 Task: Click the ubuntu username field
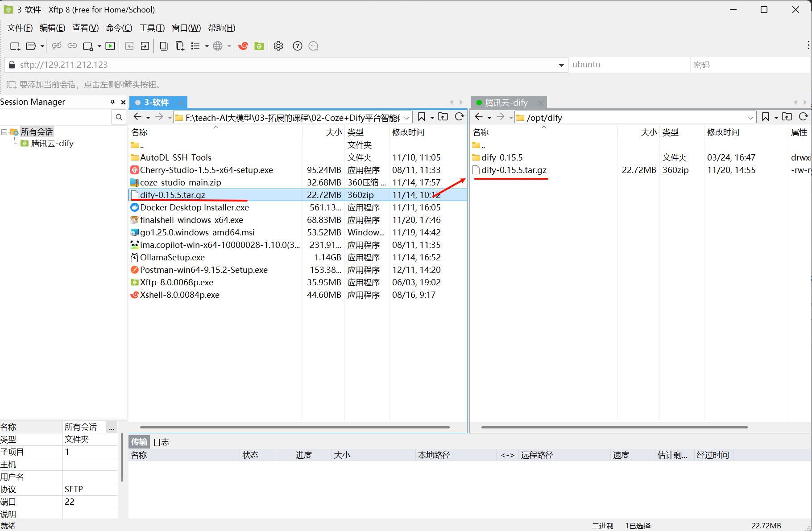click(x=629, y=65)
